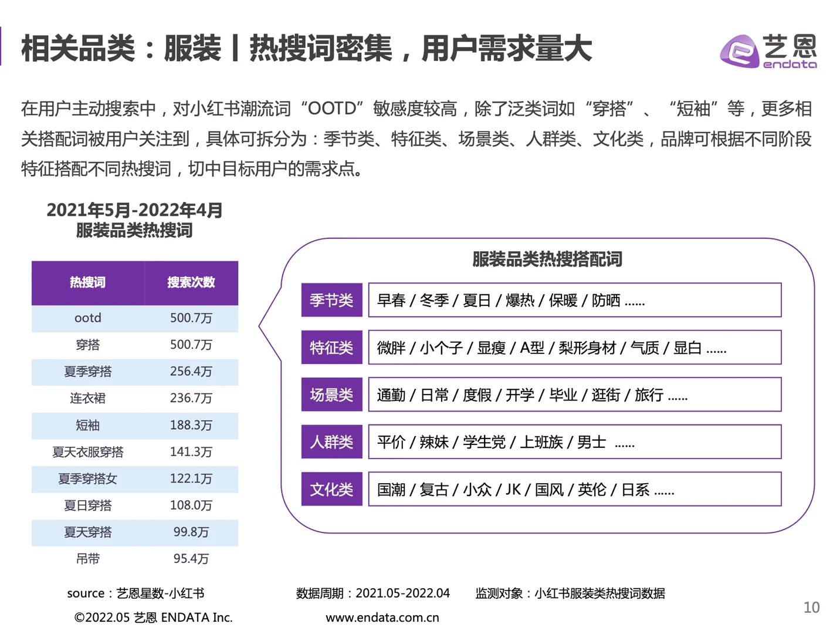Viewport: 840px width, 634px height.
Task: Select the 人群类 category label
Action: [331, 442]
